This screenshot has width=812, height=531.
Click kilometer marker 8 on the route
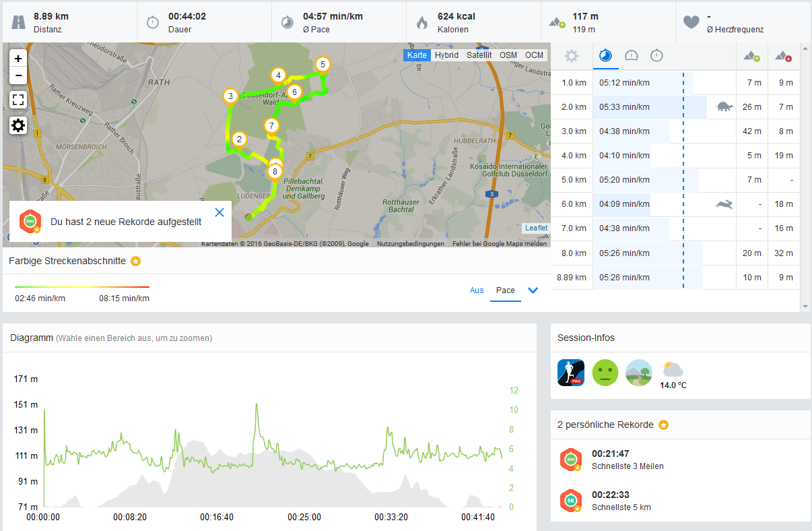tap(275, 172)
